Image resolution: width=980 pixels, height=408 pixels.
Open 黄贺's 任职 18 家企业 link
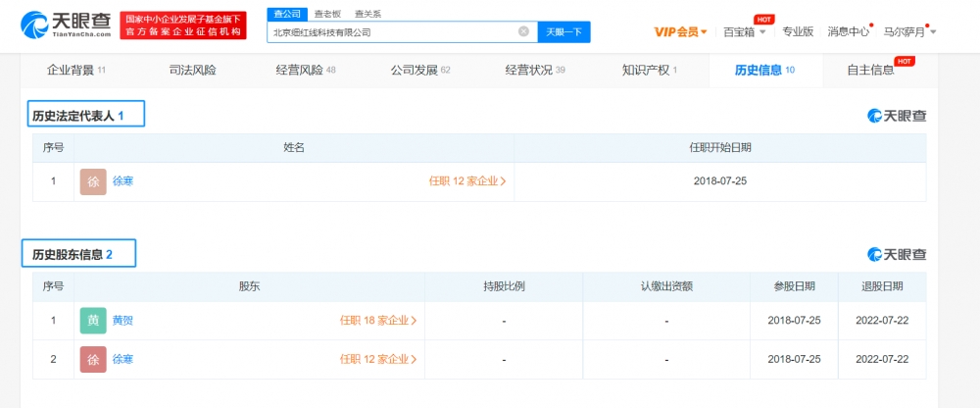coord(378,320)
